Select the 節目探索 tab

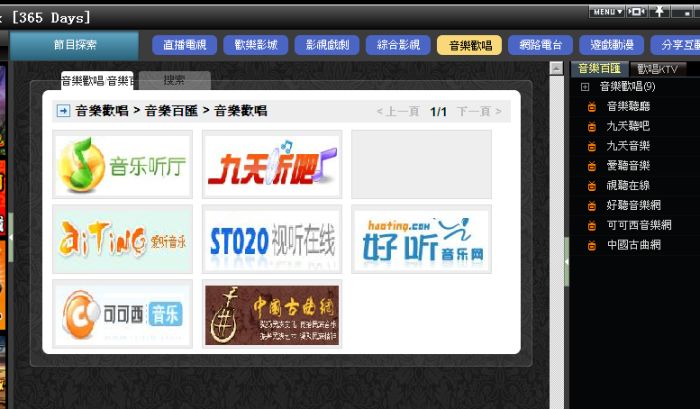pyautogui.click(x=74, y=45)
